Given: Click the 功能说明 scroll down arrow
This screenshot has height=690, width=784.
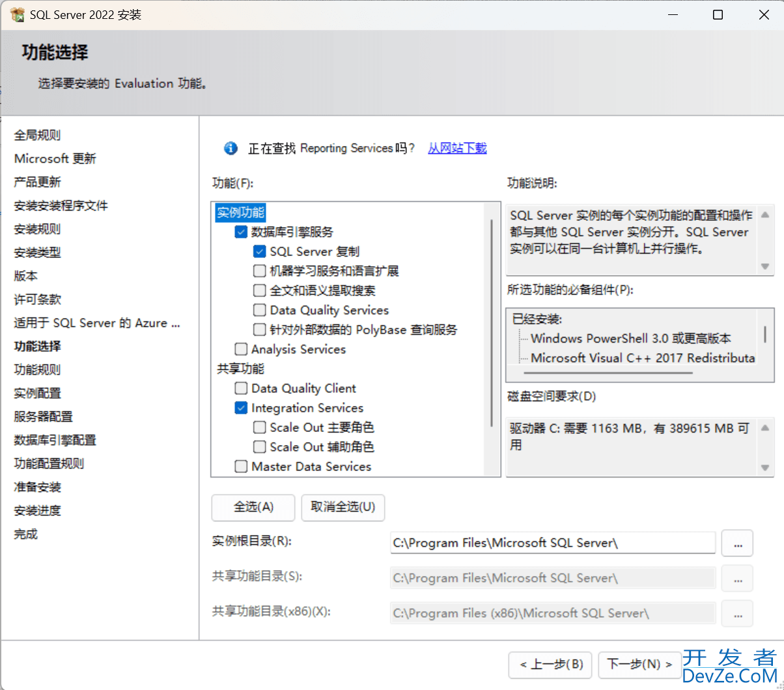Looking at the screenshot, I should point(765,266).
